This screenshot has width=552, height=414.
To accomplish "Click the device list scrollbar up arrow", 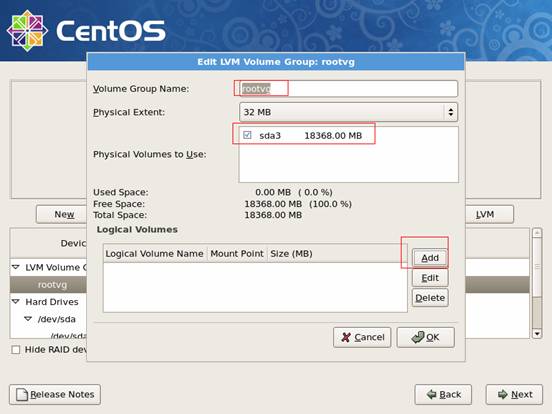I will click(x=537, y=233).
